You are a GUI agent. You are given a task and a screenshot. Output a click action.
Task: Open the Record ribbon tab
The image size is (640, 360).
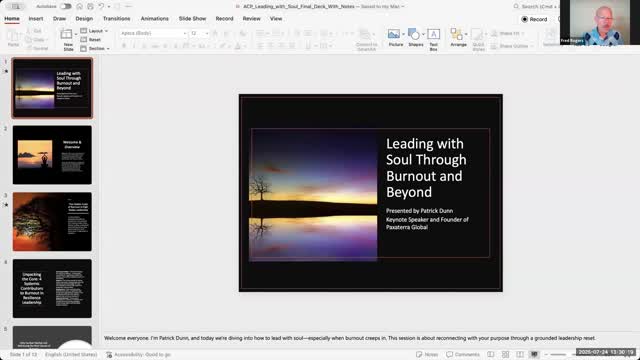224,19
